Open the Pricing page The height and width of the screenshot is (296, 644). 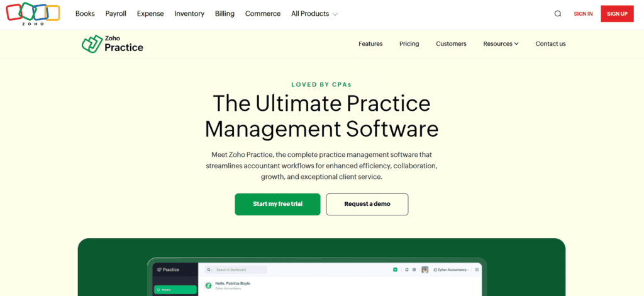click(409, 43)
